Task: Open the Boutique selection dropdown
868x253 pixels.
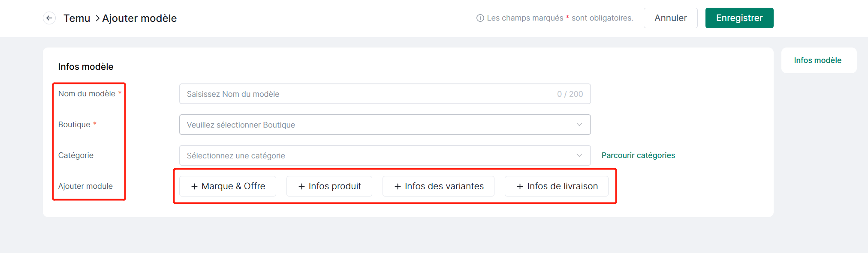Action: [x=385, y=125]
